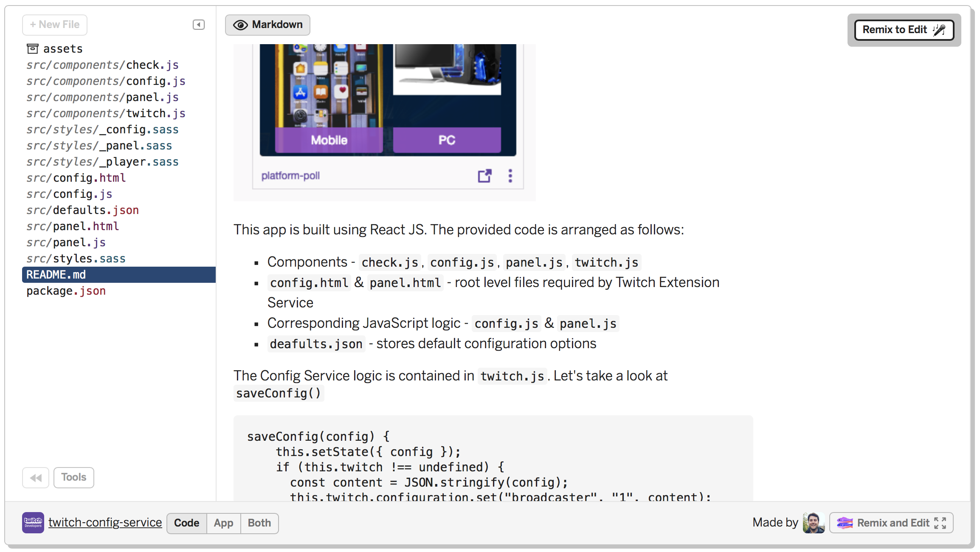Click the rewind/back navigation icon
This screenshot has width=980, height=552.
37,477
